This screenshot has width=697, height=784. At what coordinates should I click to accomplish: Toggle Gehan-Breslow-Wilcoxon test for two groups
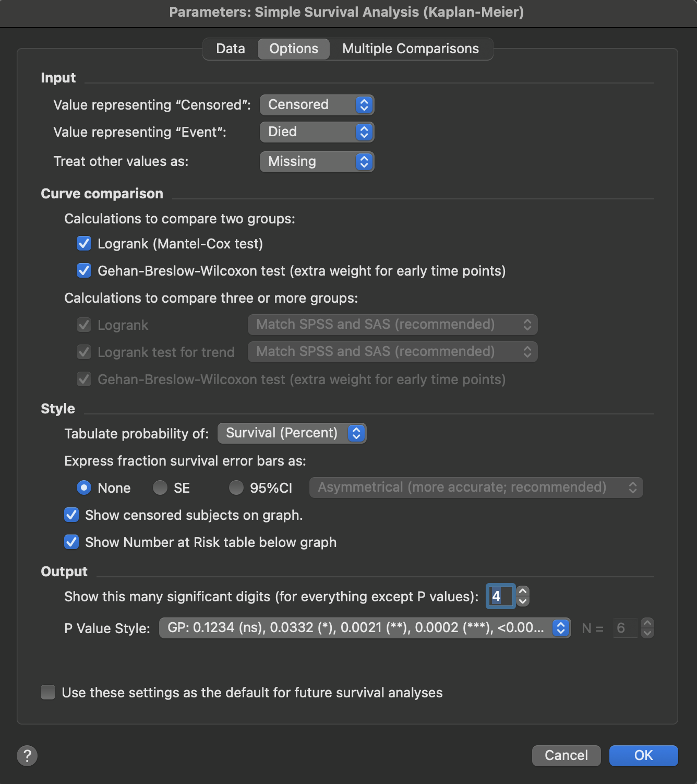click(84, 271)
